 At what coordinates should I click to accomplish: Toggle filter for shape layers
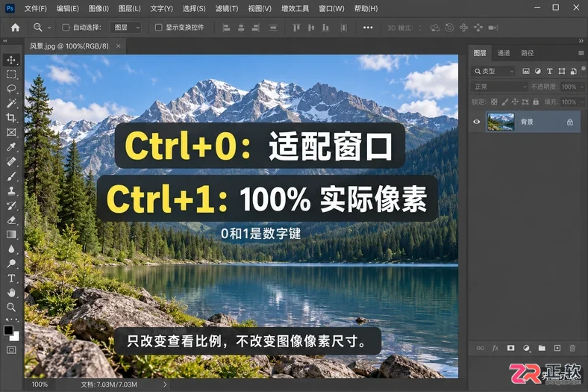pos(561,71)
